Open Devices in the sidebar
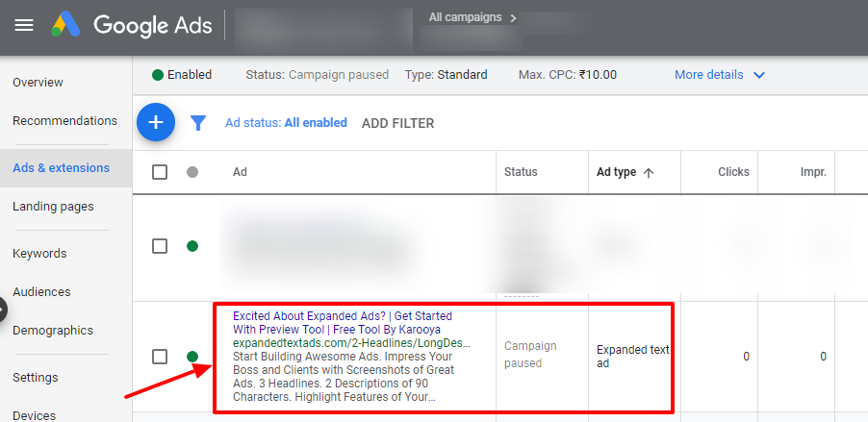This screenshot has width=868, height=422. pyautogui.click(x=35, y=415)
